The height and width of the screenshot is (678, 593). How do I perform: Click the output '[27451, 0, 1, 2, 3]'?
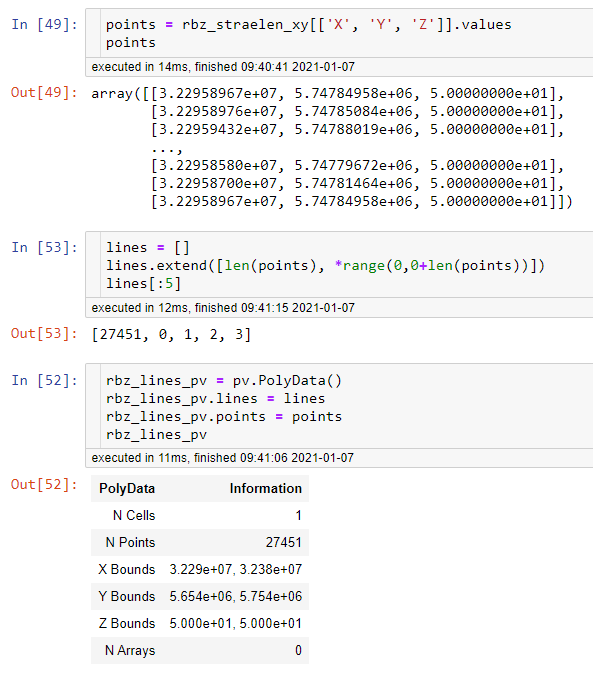[171, 335]
